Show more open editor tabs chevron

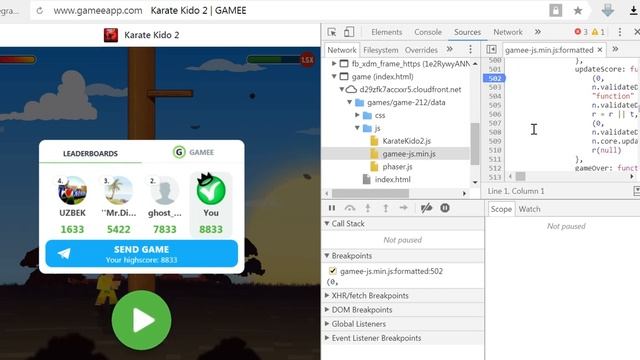tap(615, 49)
